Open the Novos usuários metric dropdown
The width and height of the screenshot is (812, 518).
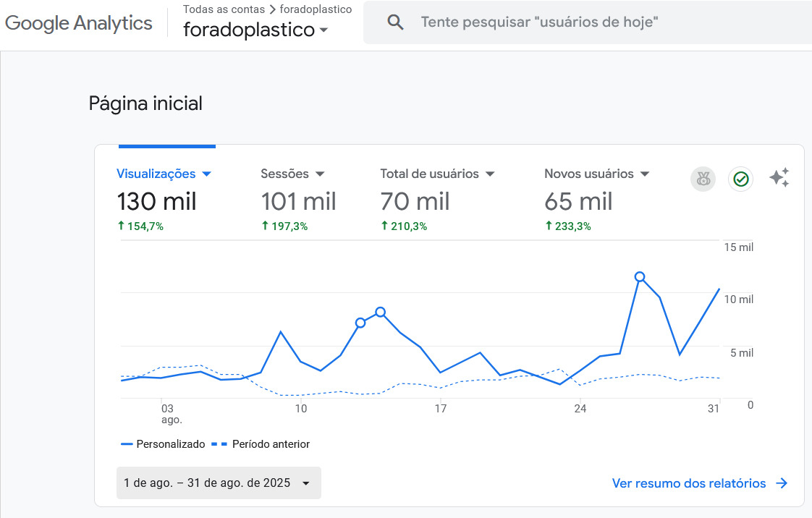click(645, 174)
